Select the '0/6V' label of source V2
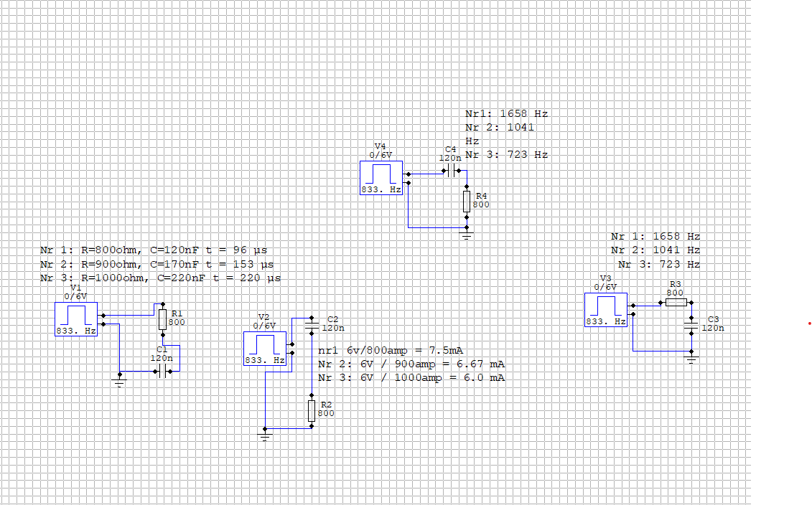Image resolution: width=812 pixels, height=505 pixels. pos(264,326)
